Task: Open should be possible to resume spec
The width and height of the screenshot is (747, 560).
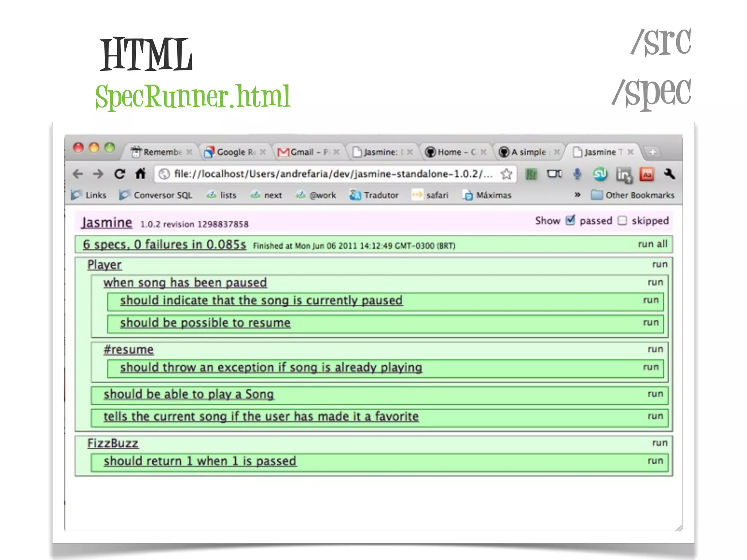Action: (205, 323)
